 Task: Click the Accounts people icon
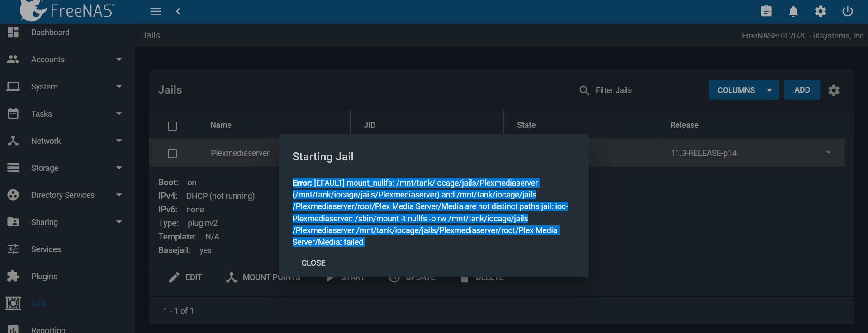point(13,59)
